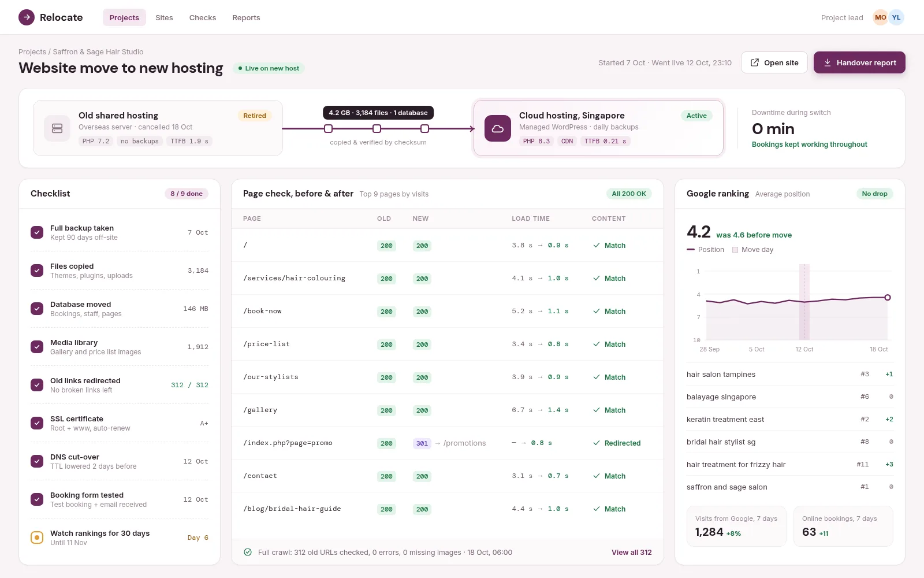Click the Redirected check icon for /index.php?page=promo
This screenshot has width=924, height=578.
coord(597,443)
